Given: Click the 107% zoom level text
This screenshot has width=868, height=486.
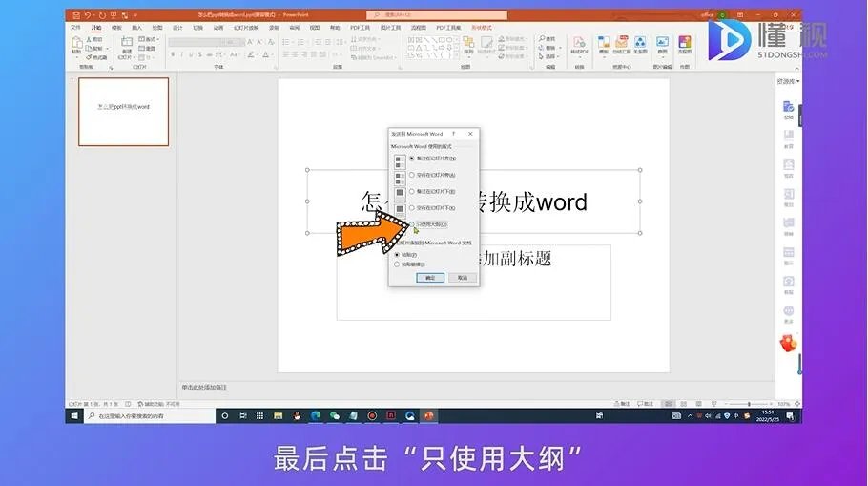Looking at the screenshot, I should click(783, 404).
